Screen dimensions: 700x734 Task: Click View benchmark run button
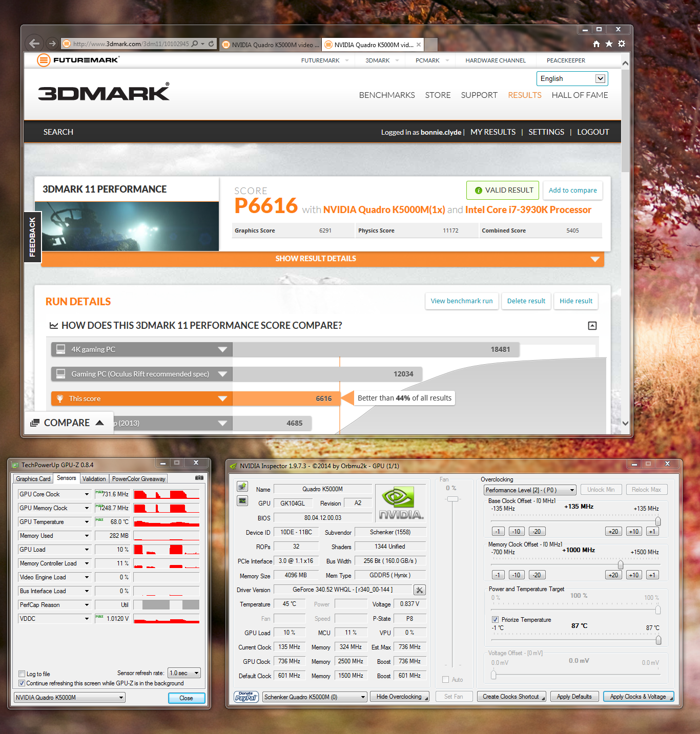pos(462,301)
